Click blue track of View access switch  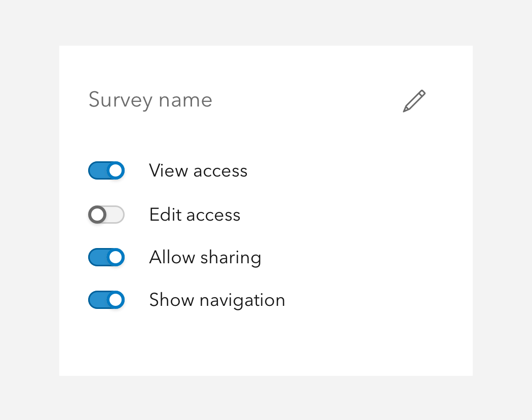pyautogui.click(x=98, y=170)
